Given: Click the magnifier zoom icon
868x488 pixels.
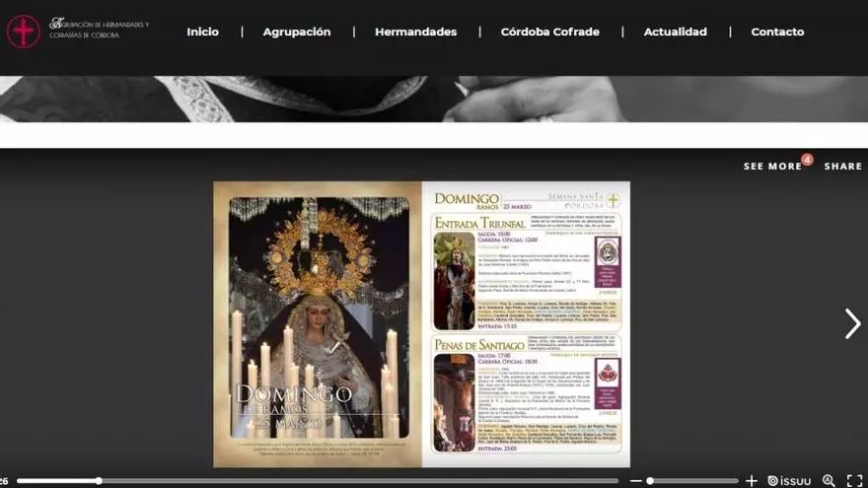Looking at the screenshot, I should click(829, 481).
